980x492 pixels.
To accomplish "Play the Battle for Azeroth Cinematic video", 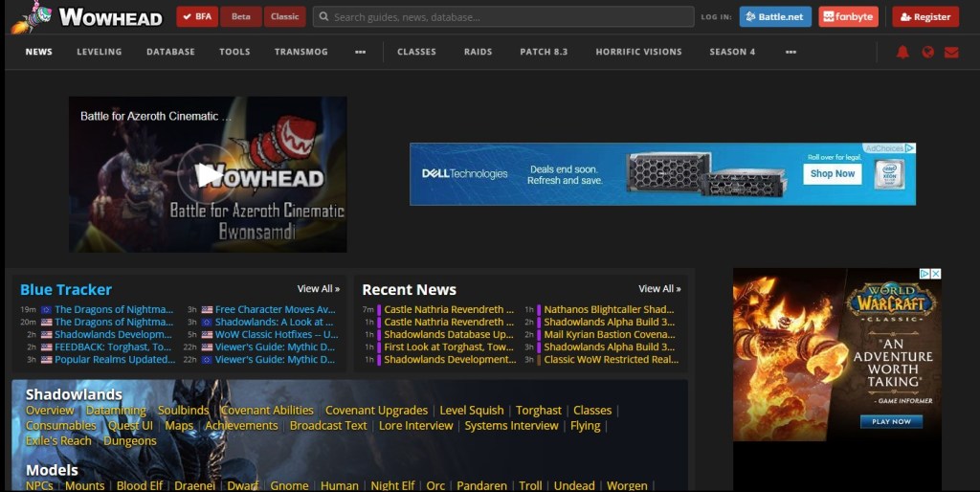I will pos(207,174).
